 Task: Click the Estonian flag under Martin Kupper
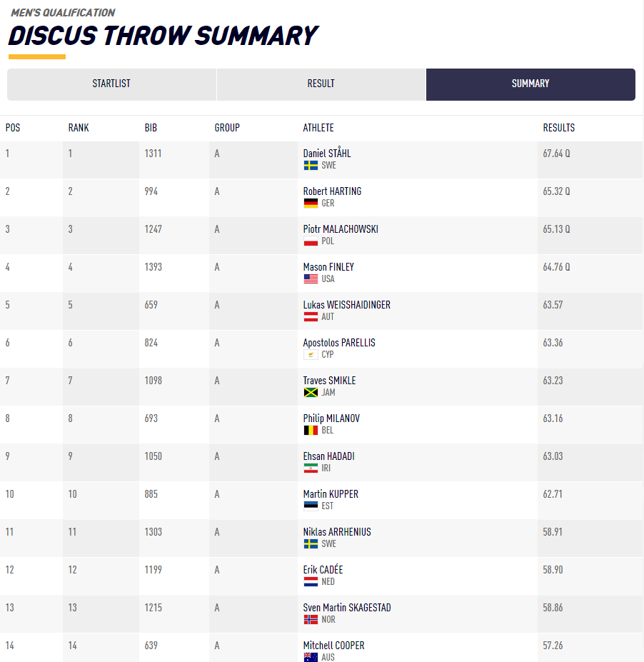[x=311, y=506]
